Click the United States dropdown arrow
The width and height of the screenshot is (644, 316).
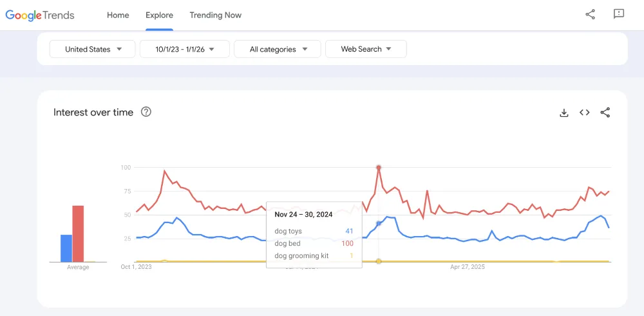click(x=119, y=49)
